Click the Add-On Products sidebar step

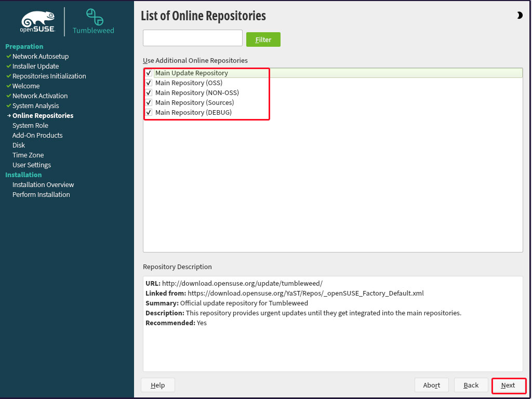coord(37,135)
